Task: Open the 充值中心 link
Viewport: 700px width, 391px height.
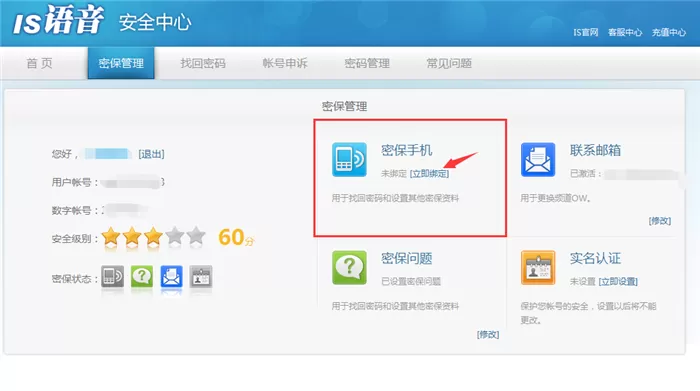Action: tap(669, 32)
